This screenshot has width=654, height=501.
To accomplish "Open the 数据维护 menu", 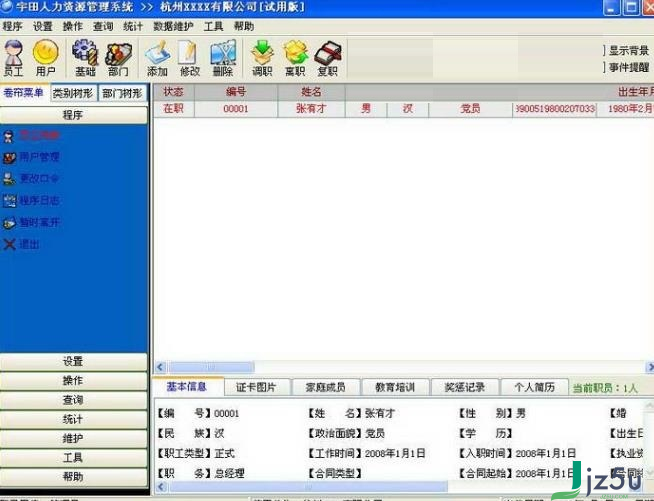I will tap(173, 26).
